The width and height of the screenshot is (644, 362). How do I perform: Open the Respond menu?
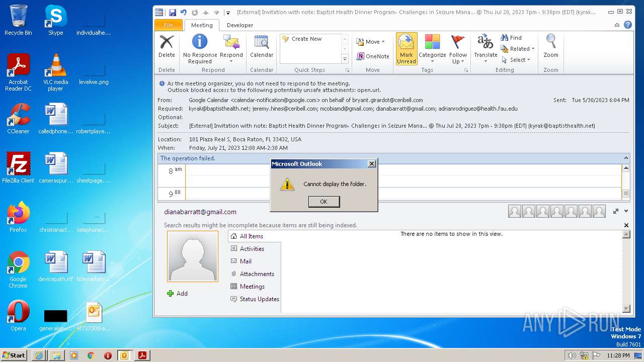(231, 48)
